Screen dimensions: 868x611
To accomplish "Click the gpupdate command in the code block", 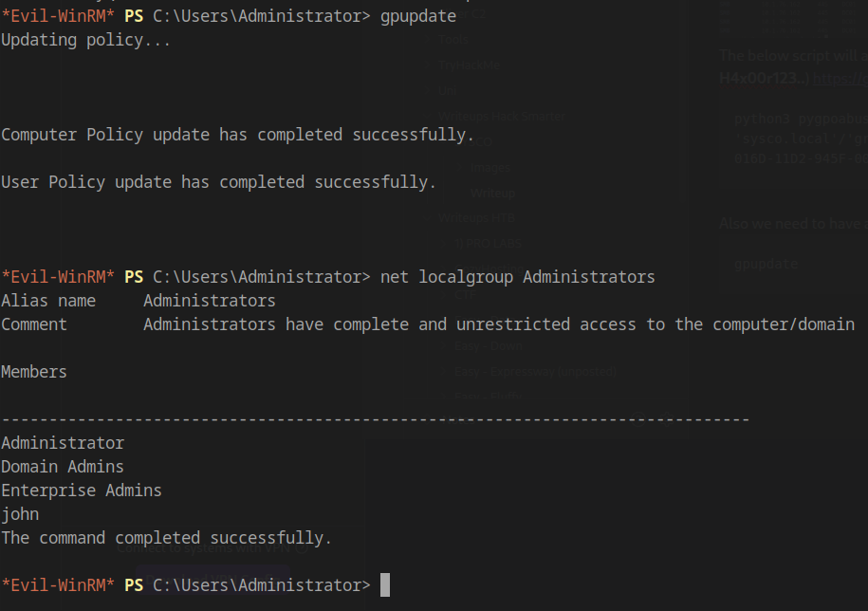I will [x=766, y=264].
